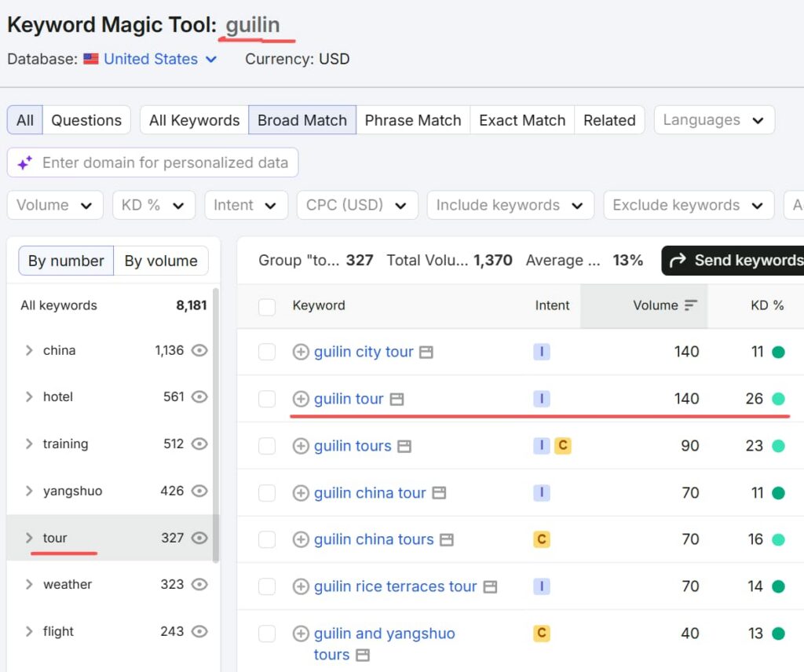Click the green KD dot for guilin city tour
This screenshot has height=672, width=804.
tap(778, 352)
